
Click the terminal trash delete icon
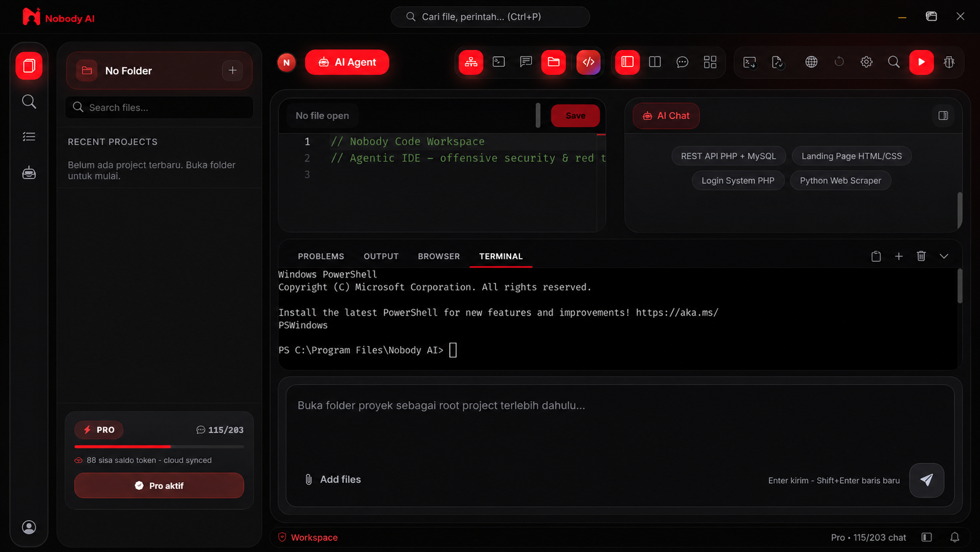(921, 256)
